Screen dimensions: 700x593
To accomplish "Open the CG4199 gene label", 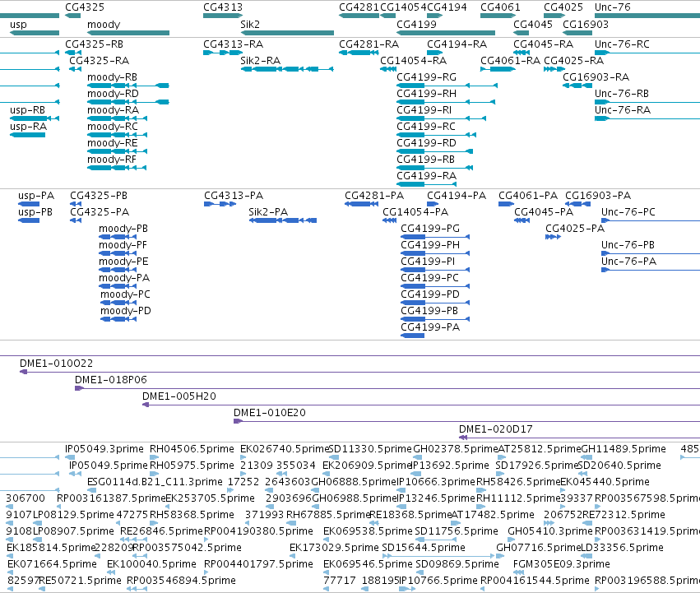I will point(416,25).
